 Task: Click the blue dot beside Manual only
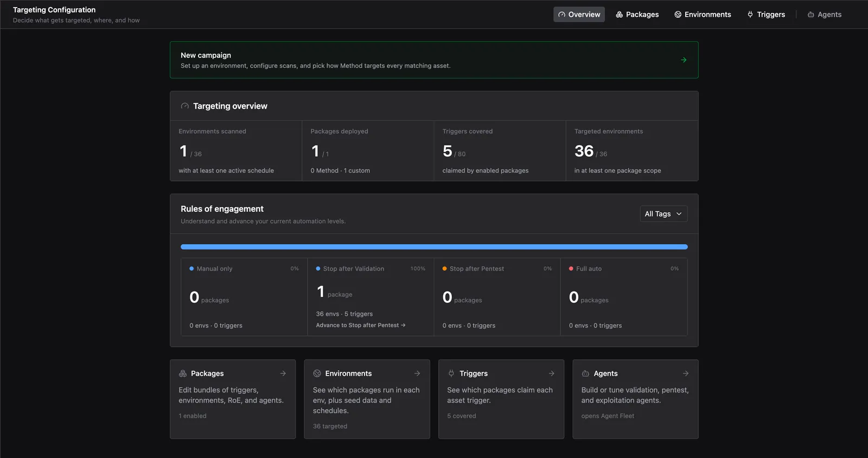pos(192,269)
